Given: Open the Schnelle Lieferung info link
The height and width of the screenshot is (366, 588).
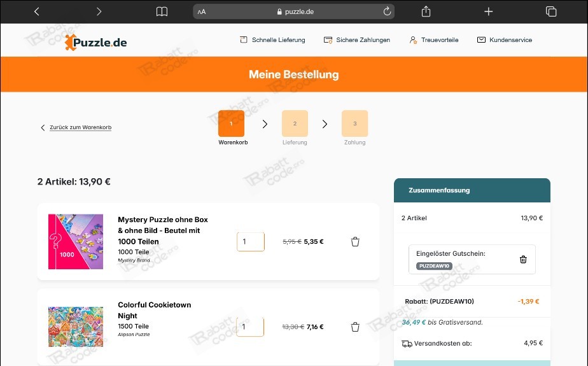Looking at the screenshot, I should point(272,39).
